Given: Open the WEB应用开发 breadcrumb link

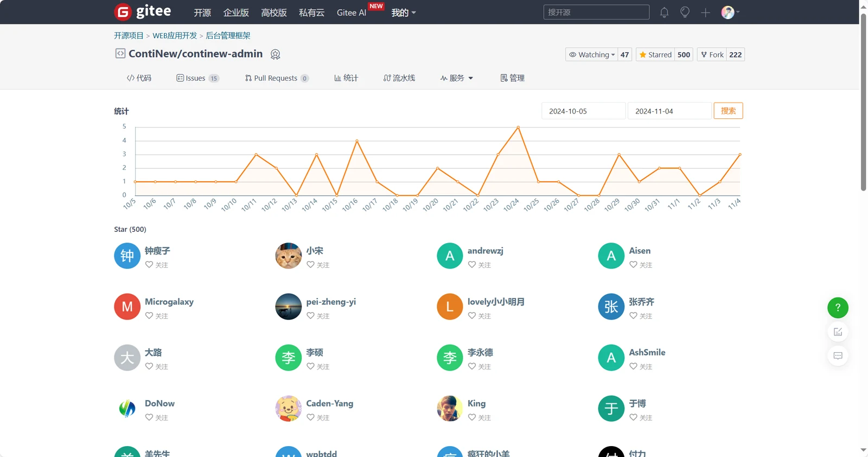Looking at the screenshot, I should coord(175,35).
